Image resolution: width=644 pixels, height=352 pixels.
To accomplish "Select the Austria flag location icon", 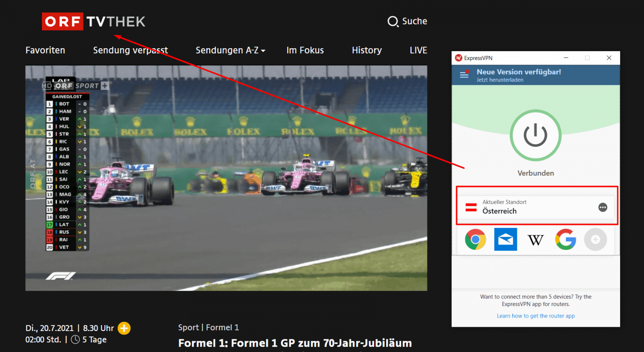I will (471, 207).
